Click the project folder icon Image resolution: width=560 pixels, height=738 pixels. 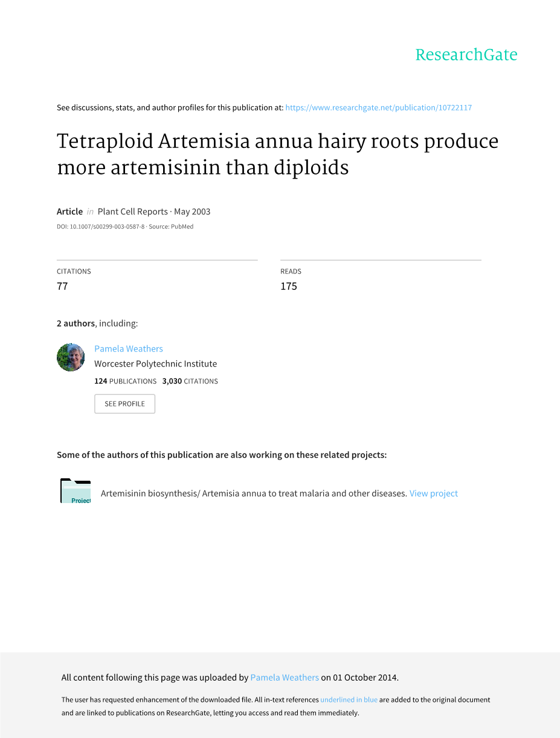tap(76, 491)
